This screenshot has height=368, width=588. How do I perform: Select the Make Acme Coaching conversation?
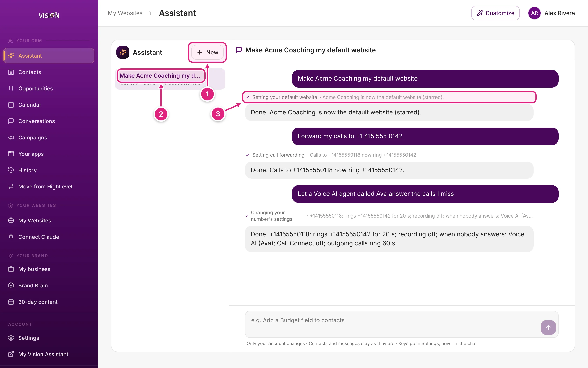click(170, 79)
